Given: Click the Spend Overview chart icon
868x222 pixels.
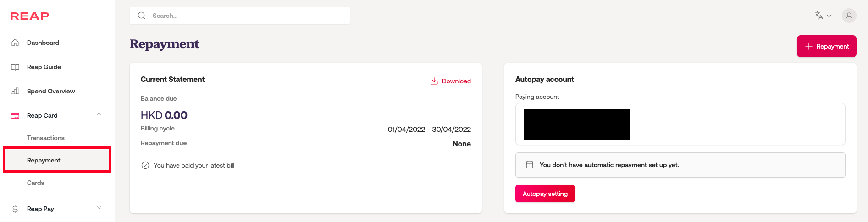Looking at the screenshot, I should click(15, 91).
